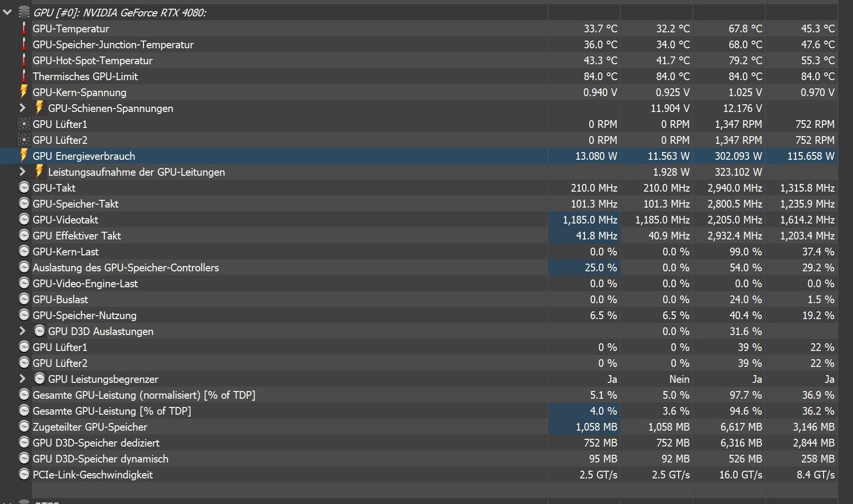Click gauge icon of Gesamte GPU-Leistung (normalisiert)
Viewport: 853px width, 504px height.
point(24,394)
